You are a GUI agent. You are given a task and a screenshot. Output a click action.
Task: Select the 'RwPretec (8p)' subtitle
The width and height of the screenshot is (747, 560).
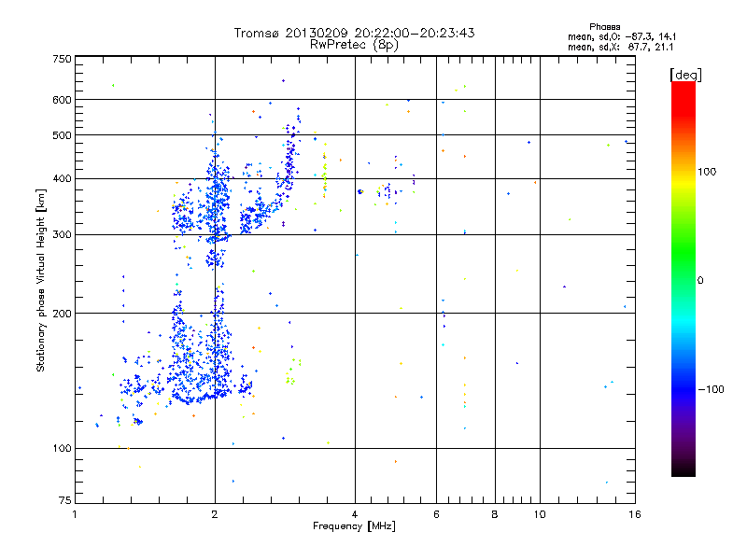[x=354, y=45]
